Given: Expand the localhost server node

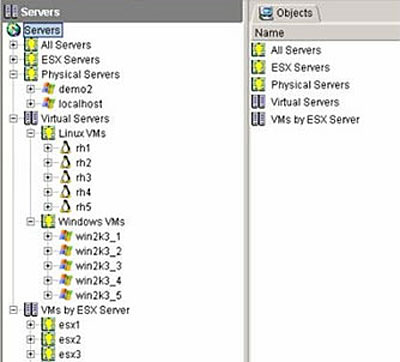Looking at the screenshot, I should pos(31,104).
